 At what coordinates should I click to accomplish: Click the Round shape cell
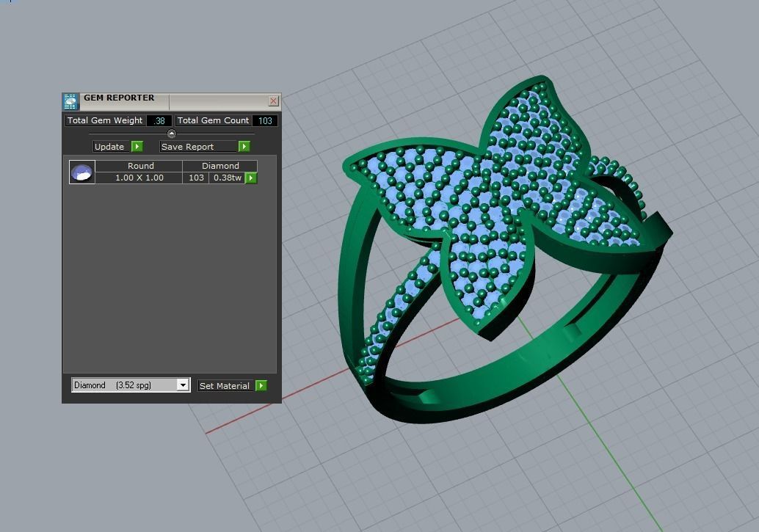tap(139, 166)
